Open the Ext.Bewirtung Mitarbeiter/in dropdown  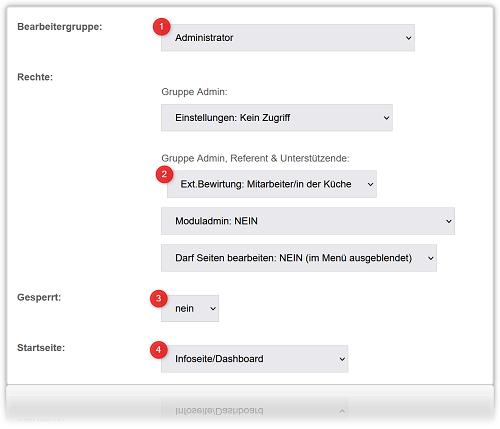[272, 184]
